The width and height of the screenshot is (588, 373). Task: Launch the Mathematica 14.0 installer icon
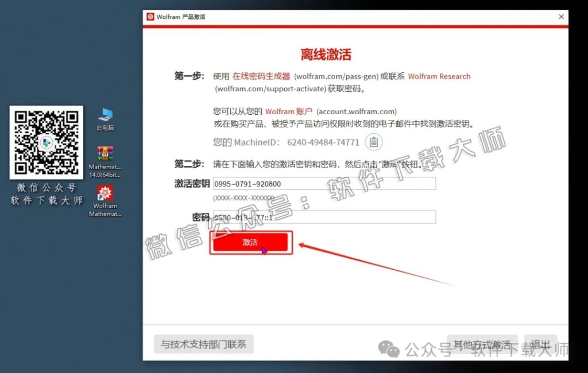coord(105,154)
